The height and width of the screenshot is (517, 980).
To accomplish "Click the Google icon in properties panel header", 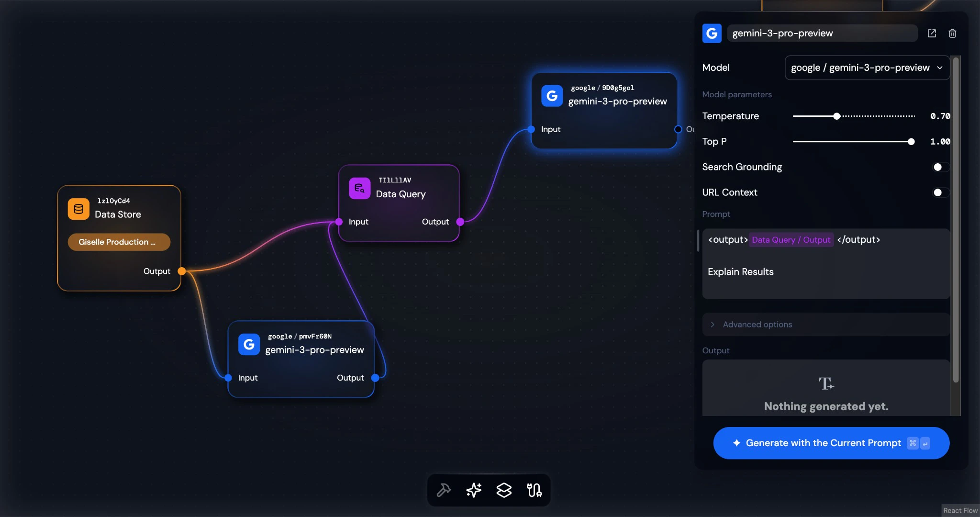I will [712, 34].
